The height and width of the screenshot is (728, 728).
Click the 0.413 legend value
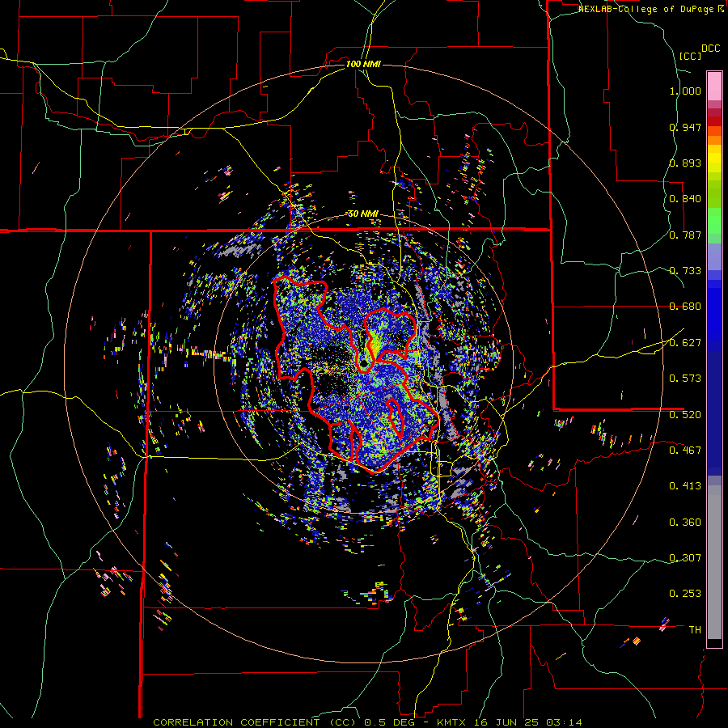coord(685,486)
